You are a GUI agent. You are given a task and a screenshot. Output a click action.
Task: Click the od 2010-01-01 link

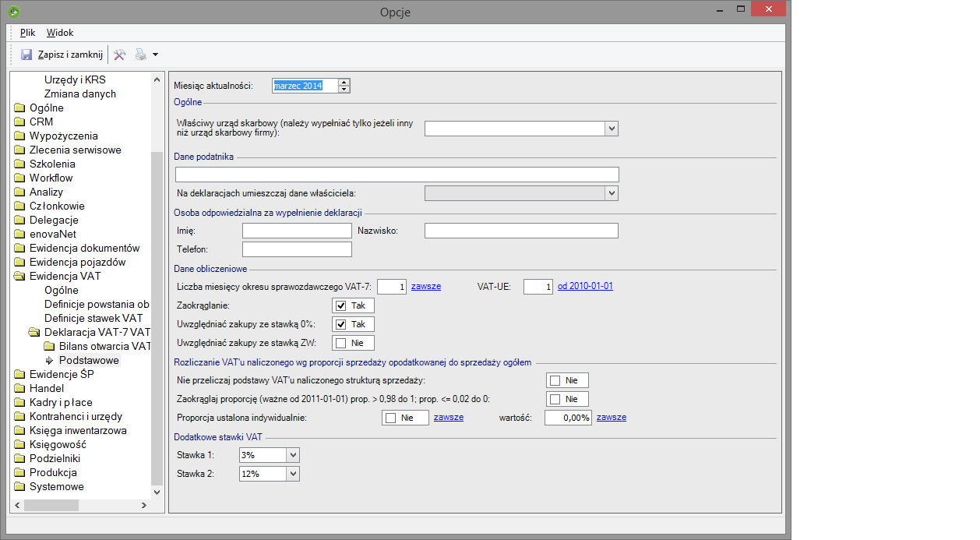pos(585,287)
